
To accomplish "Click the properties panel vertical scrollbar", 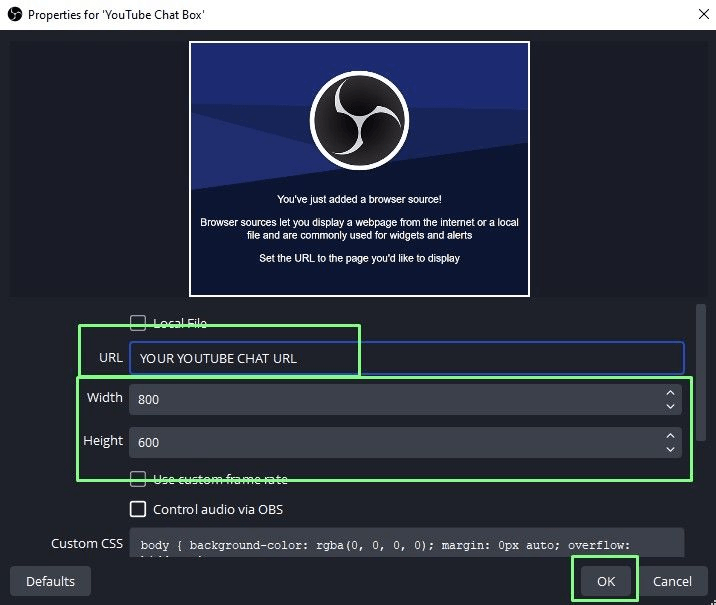I will pos(701,372).
